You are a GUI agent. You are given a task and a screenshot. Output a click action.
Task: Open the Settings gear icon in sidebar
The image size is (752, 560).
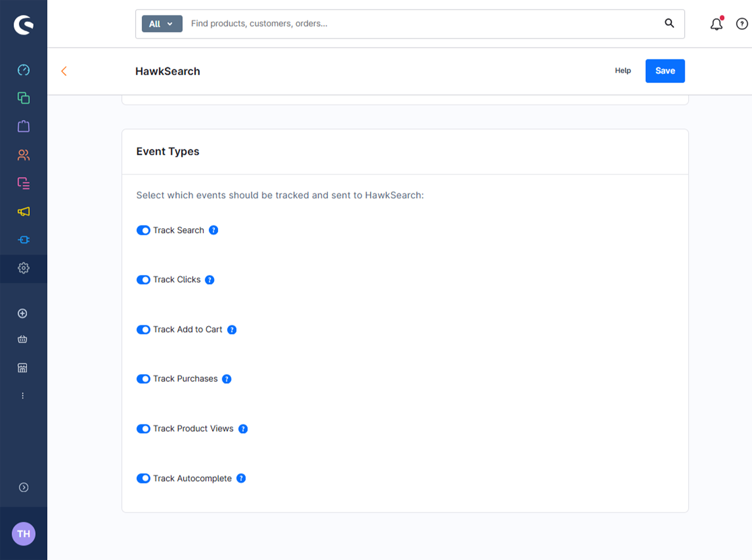point(23,268)
